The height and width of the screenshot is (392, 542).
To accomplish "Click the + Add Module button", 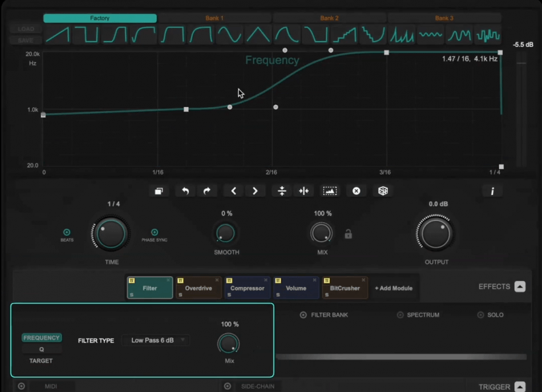I will (x=395, y=287).
